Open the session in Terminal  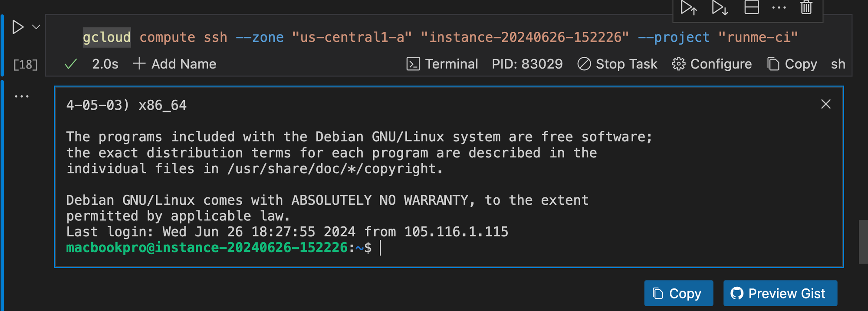[x=442, y=64]
